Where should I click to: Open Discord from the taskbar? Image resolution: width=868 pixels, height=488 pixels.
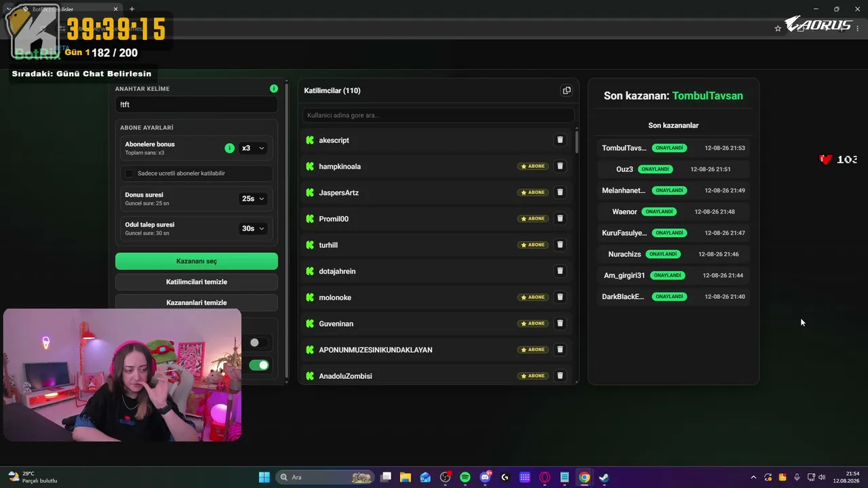486,477
